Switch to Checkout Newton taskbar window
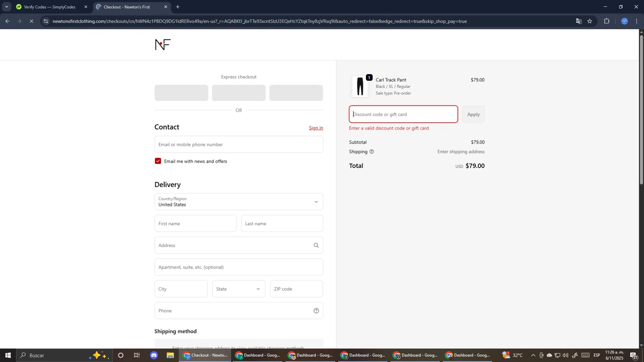 coord(205,356)
